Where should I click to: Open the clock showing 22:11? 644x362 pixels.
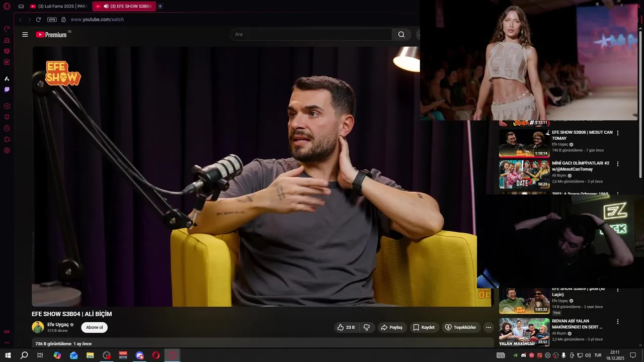point(615,355)
